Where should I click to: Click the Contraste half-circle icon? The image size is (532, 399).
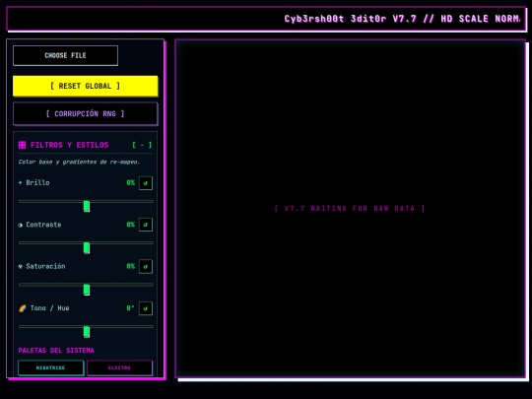click(21, 225)
